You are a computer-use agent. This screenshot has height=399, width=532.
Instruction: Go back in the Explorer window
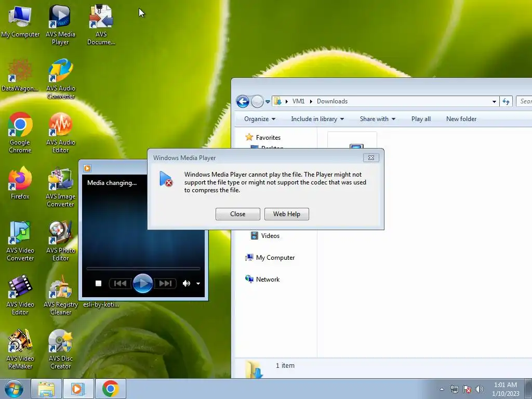point(243,101)
